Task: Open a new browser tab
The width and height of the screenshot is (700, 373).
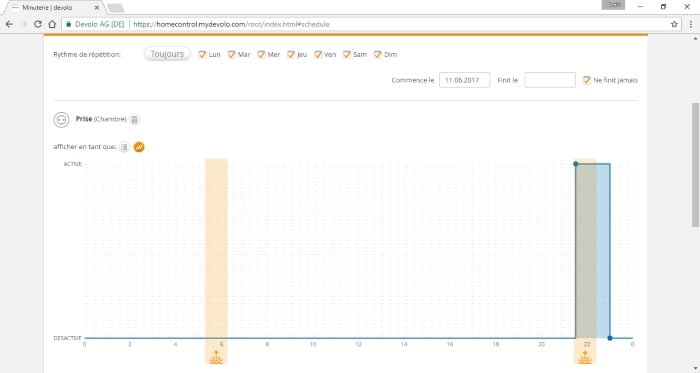Action: tap(115, 8)
